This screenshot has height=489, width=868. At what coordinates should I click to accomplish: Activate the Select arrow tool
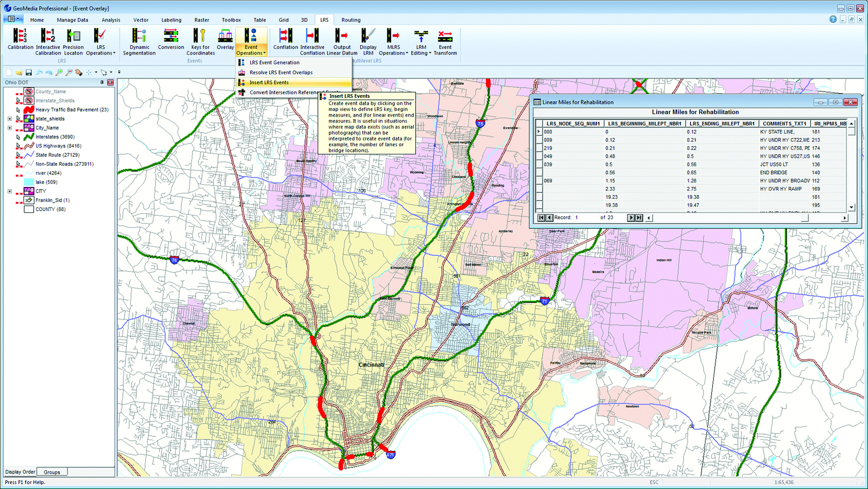[x=104, y=72]
